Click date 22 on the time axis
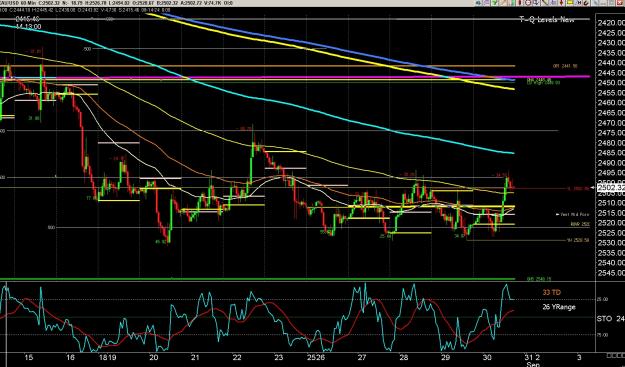The width and height of the screenshot is (625, 367). (x=237, y=357)
